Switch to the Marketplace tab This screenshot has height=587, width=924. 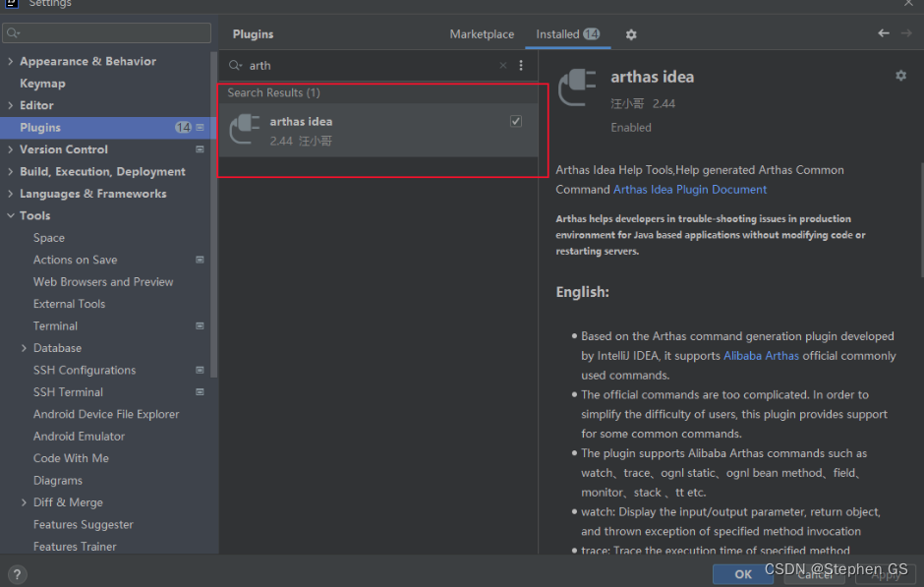click(482, 34)
